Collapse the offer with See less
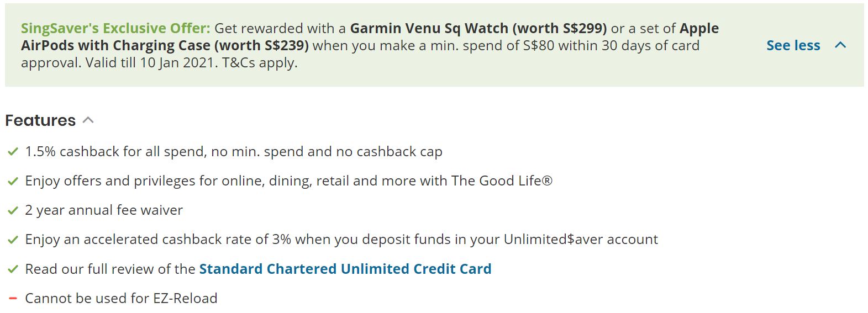This screenshot has height=313, width=868. point(793,45)
